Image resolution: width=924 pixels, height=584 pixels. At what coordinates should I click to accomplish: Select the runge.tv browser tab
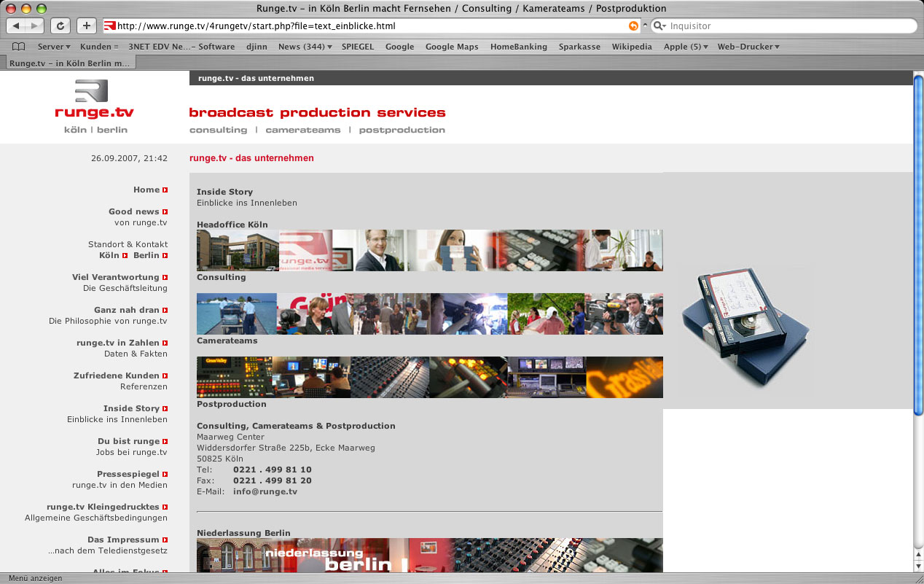click(70, 63)
